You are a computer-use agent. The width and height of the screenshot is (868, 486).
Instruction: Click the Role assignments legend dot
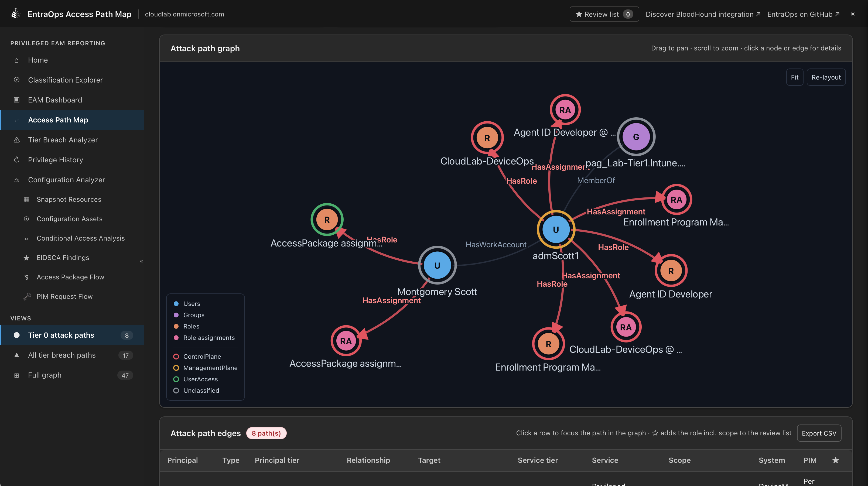click(176, 338)
